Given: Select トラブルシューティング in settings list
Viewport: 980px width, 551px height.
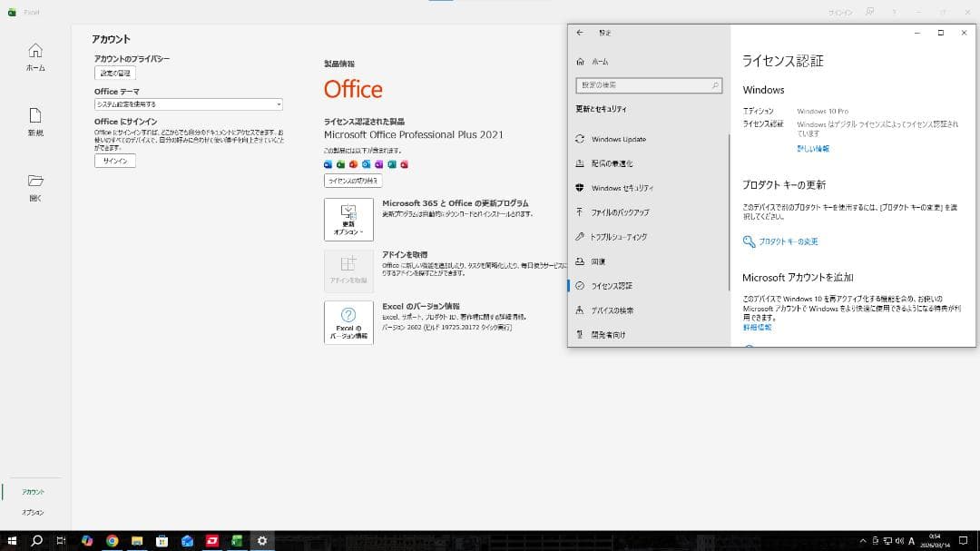Looking at the screenshot, I should pyautogui.click(x=618, y=237).
